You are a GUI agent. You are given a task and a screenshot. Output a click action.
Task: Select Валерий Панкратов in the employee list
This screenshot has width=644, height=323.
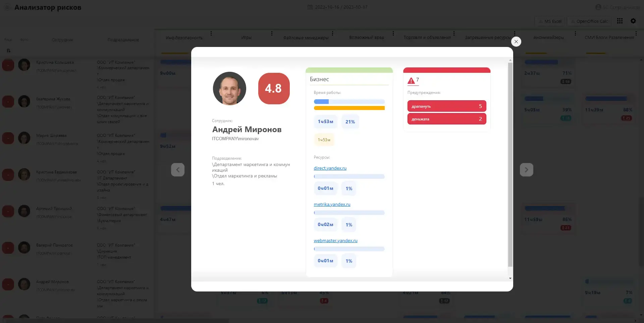click(x=54, y=245)
